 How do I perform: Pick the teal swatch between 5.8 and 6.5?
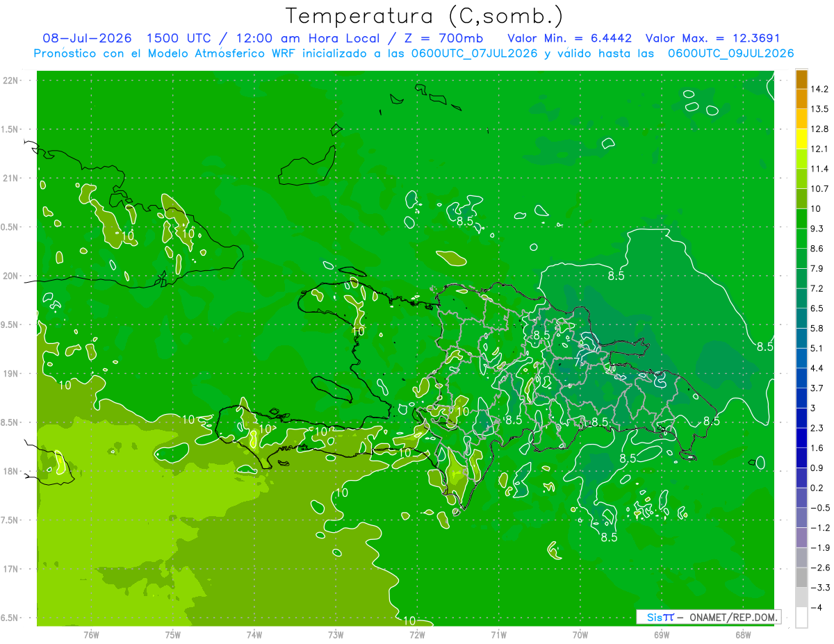coord(801,317)
